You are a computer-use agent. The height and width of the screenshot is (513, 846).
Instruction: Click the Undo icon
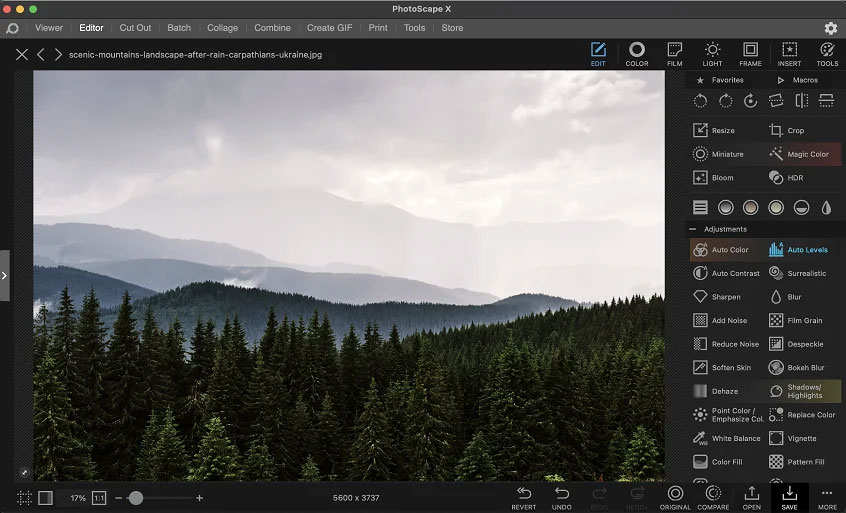pos(562,497)
